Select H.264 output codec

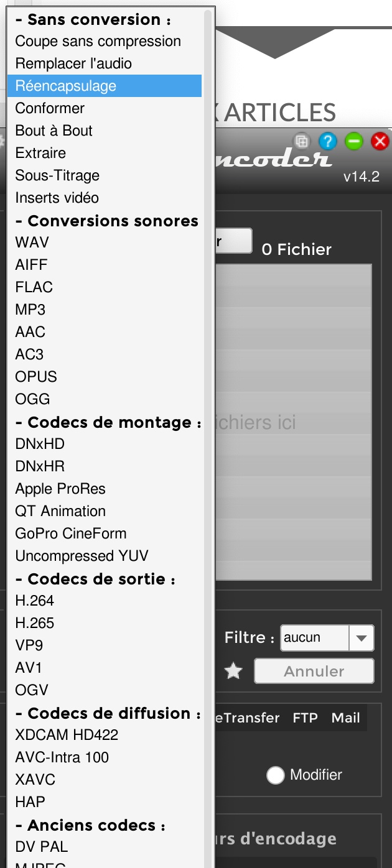pyautogui.click(x=35, y=601)
